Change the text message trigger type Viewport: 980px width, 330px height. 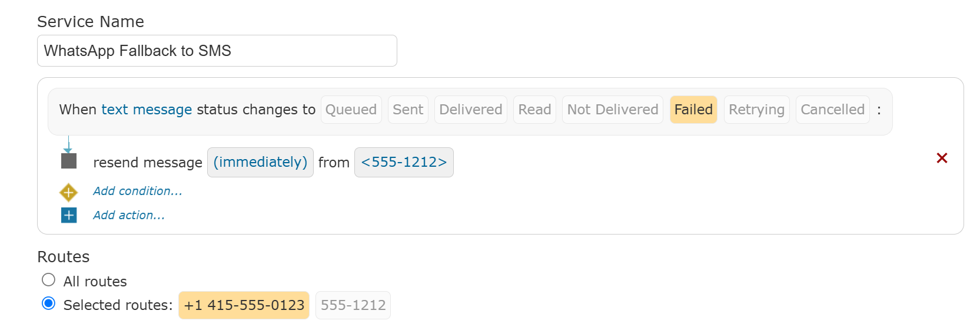click(147, 110)
